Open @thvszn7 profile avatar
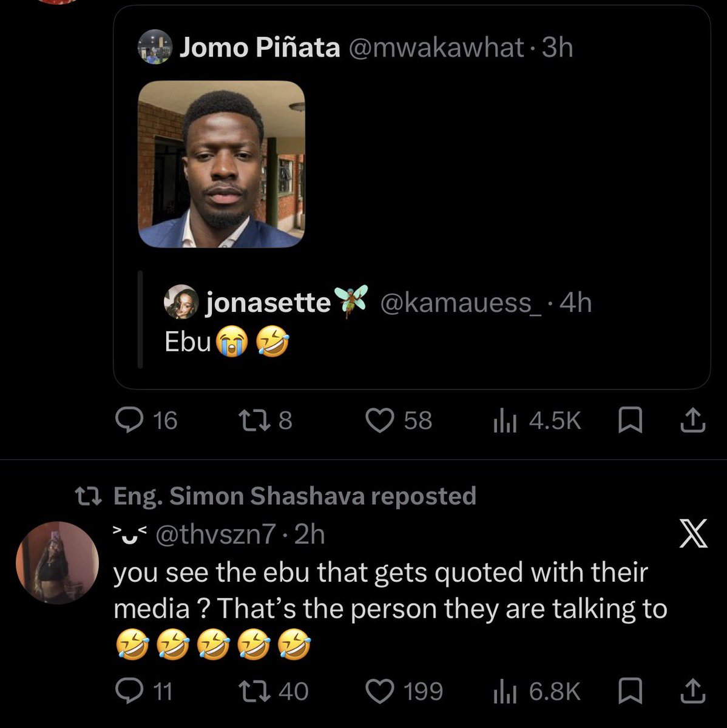This screenshot has height=728, width=727. pos(57,562)
